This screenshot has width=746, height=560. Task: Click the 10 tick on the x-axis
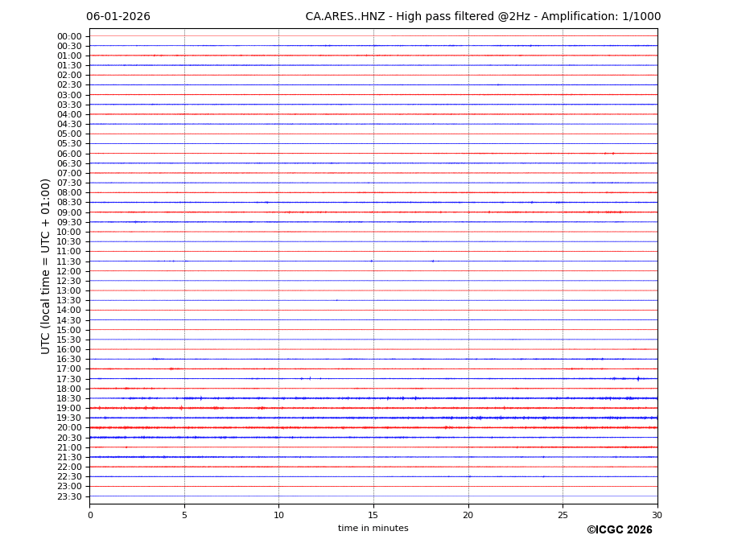pos(278,515)
